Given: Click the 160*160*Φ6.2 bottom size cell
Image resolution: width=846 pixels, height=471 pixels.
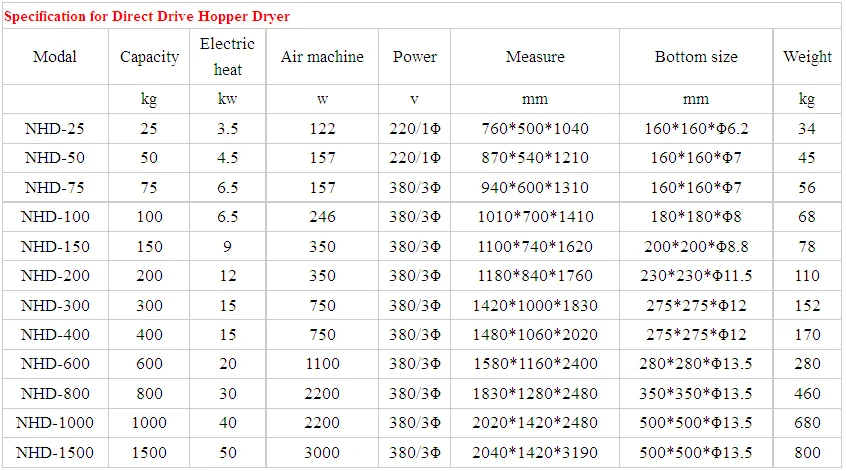Looking at the screenshot, I should pyautogui.click(x=695, y=128).
